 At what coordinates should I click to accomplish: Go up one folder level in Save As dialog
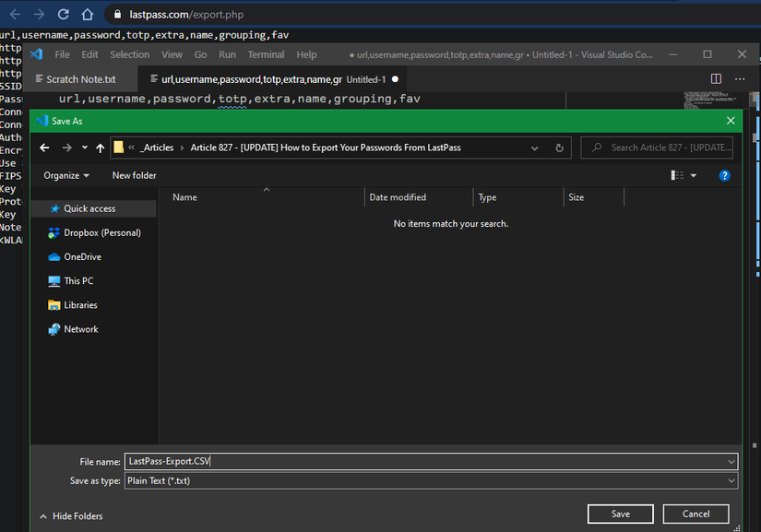pos(101,147)
